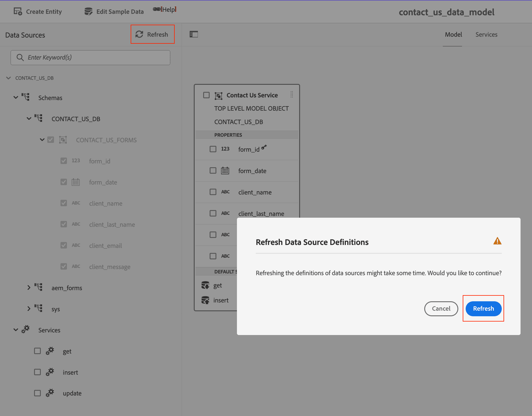Click the Refresh icon in Data Sources header
This screenshot has height=416, width=532.
coord(139,34)
